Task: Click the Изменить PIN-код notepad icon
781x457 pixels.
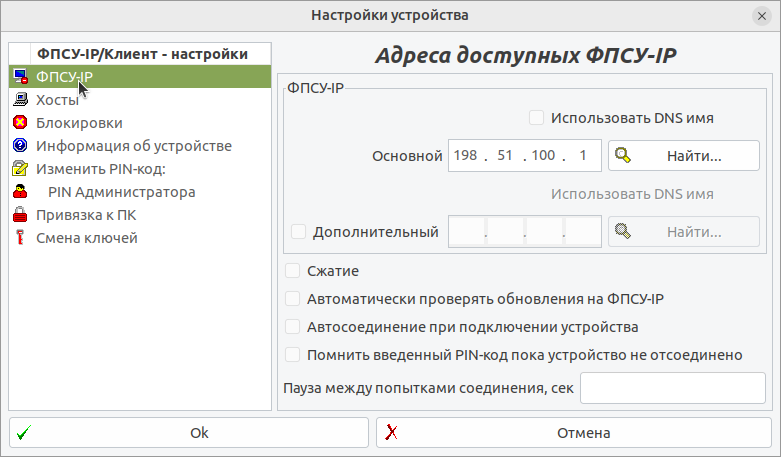Action: click(20, 169)
